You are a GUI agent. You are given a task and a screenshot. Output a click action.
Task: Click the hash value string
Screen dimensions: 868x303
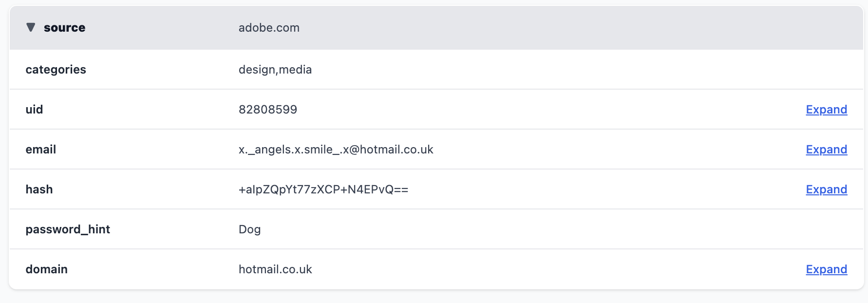(323, 189)
